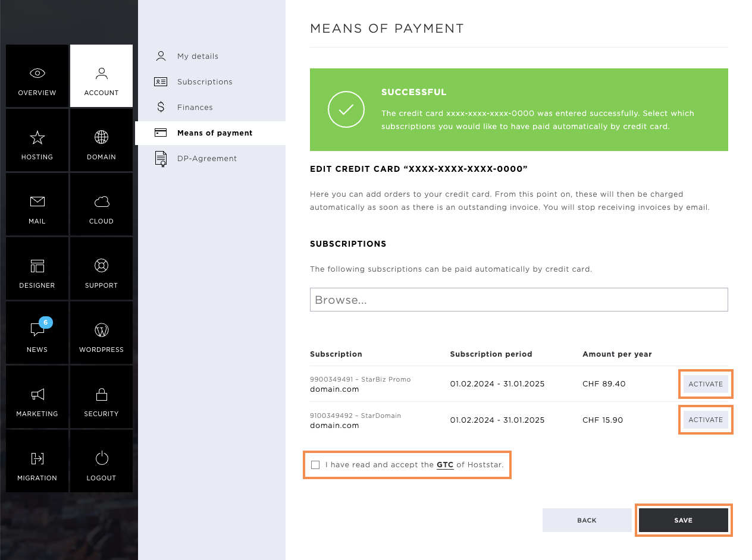Activate the StarDomain subscription
752x560 pixels.
point(706,420)
